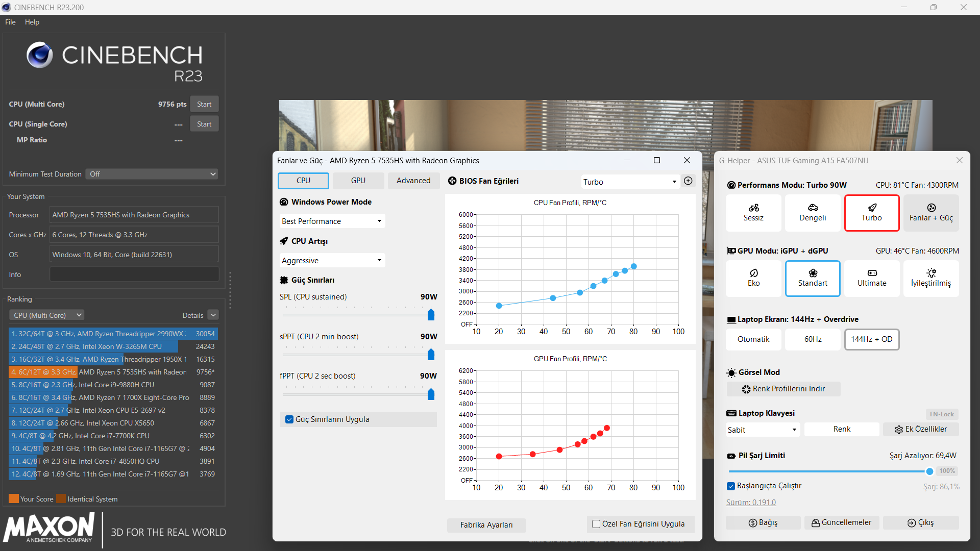Expand CPU Artışı Aggressive dropdown
The image size is (980, 551).
(x=332, y=260)
